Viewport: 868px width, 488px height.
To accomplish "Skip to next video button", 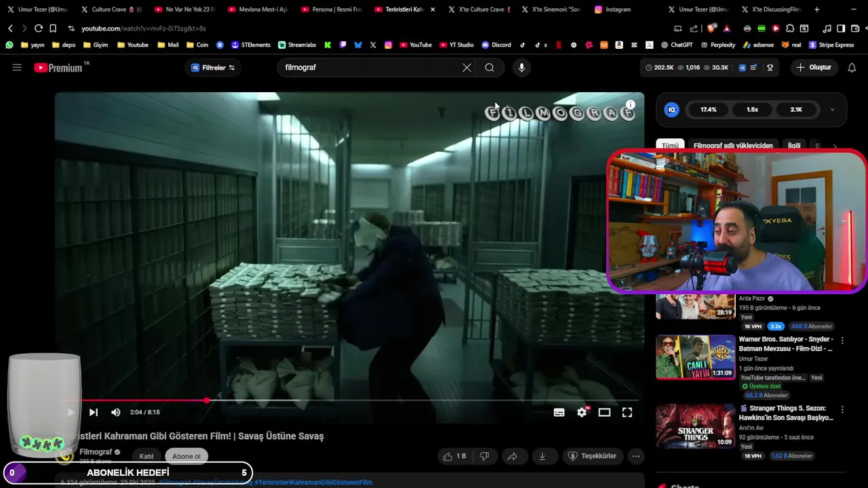I will click(x=94, y=412).
